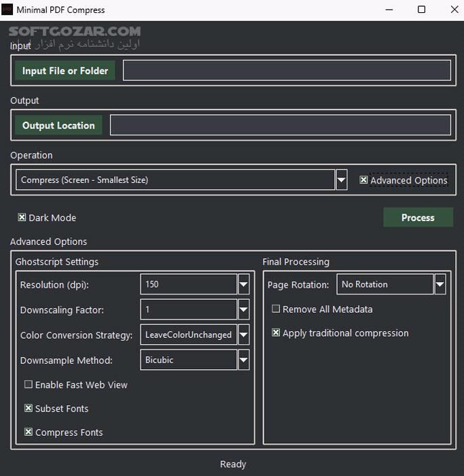Start compression with the Process button

coord(418,218)
